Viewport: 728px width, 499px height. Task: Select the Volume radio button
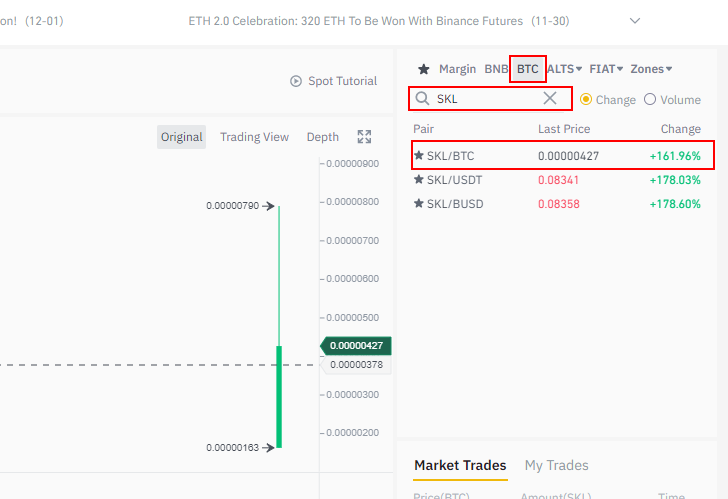coord(650,99)
